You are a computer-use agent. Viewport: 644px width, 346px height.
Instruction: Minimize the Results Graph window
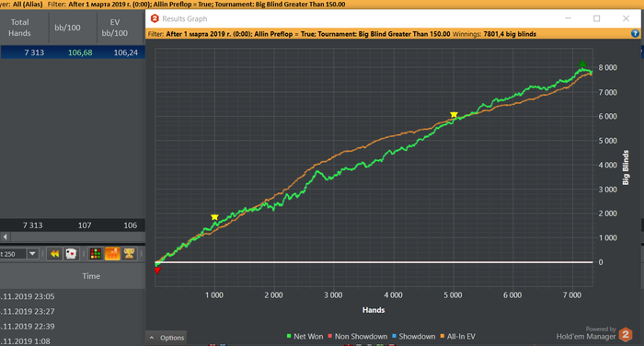568,18
